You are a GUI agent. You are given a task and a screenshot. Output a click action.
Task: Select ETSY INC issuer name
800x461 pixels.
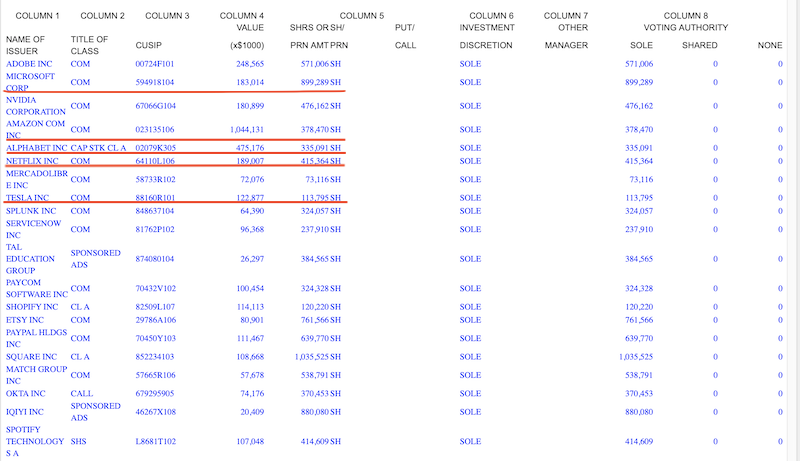tap(25, 320)
